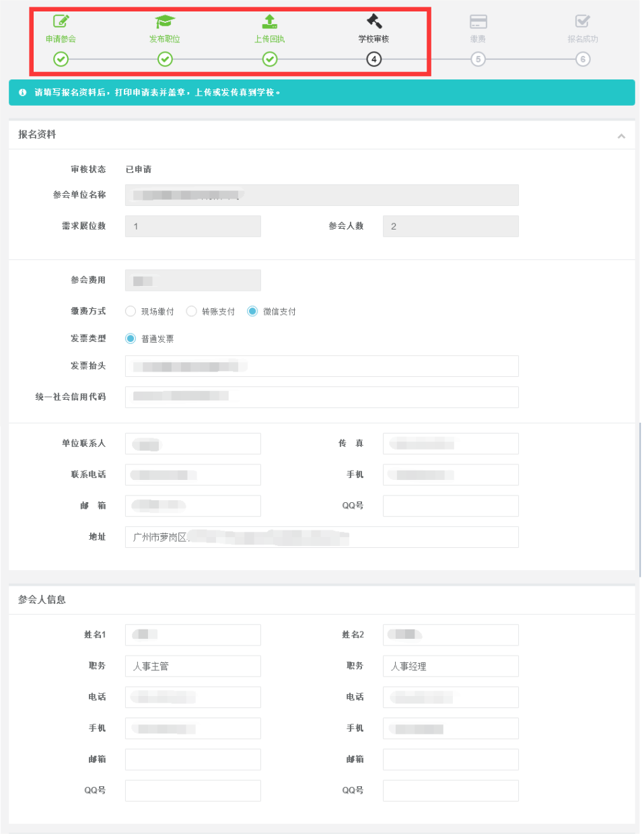Viewport: 644px width, 834px height.
Task: Click the 参会费用 field
Action: click(193, 280)
